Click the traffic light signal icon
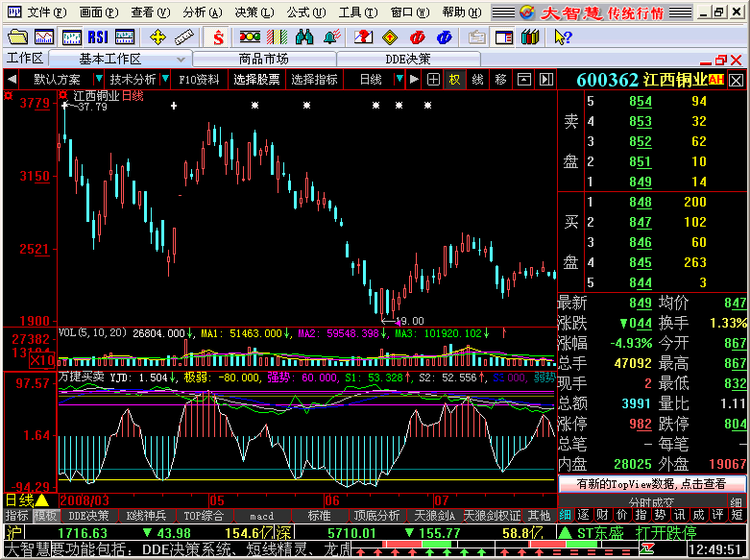This screenshot has height=560, width=750. click(x=250, y=37)
